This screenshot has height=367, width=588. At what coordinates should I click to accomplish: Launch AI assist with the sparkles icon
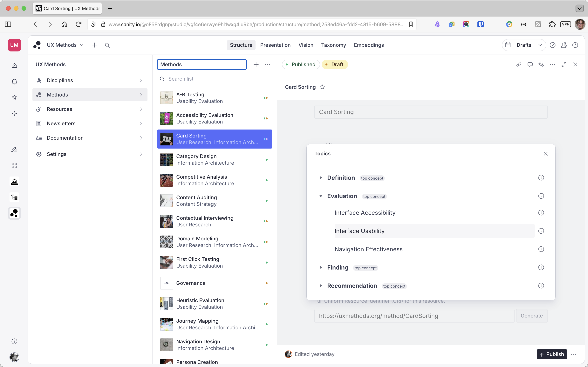click(541, 64)
